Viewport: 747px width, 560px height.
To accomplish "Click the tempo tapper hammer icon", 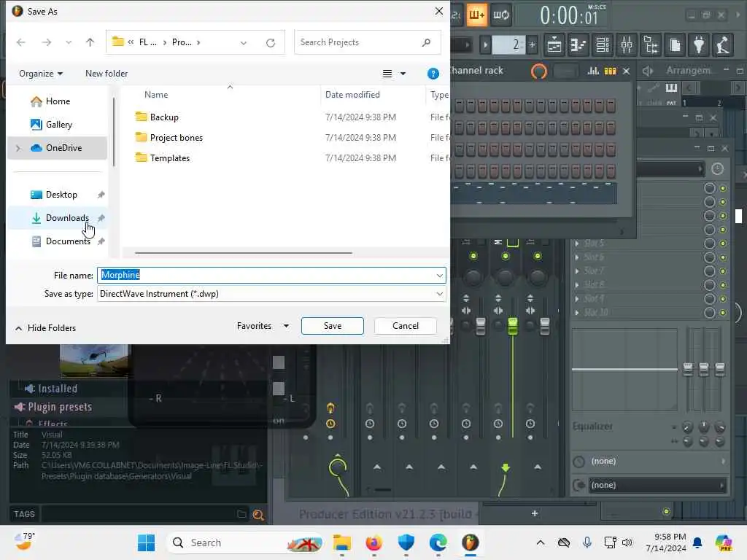I will [723, 45].
